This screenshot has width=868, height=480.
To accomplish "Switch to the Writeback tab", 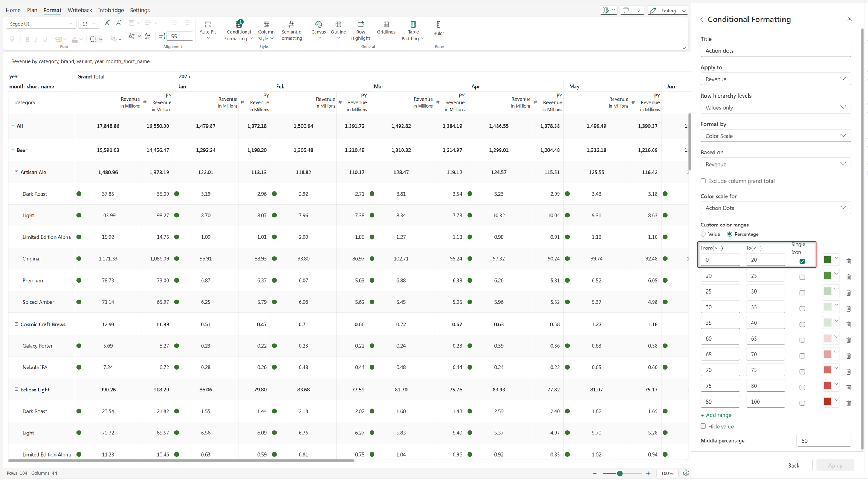I will 79,10.
